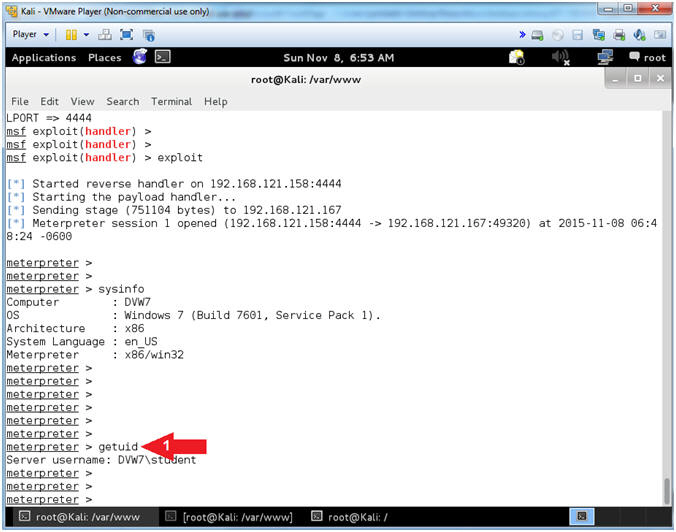The height and width of the screenshot is (532, 676).
Task: Close the root@Kali terminal window
Action: pos(660,79)
